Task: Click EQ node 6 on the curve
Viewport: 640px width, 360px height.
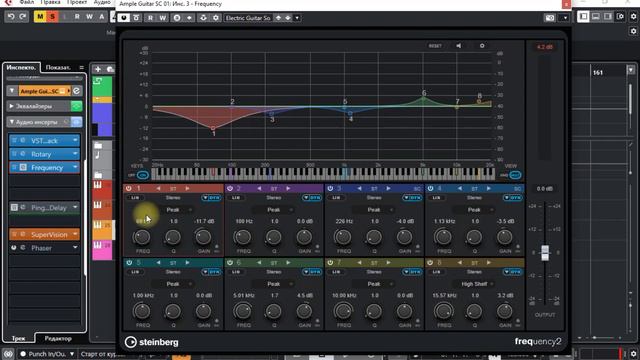Action: pyautogui.click(x=423, y=98)
